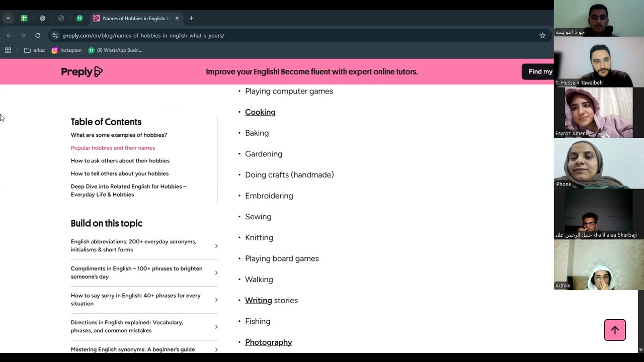This screenshot has height=362, width=644.
Task: Jump to How to tell others about your hobbies
Action: click(120, 173)
